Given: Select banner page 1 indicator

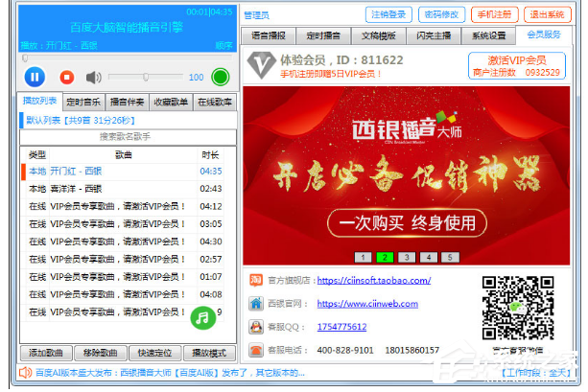Looking at the screenshot, I should (363, 257).
